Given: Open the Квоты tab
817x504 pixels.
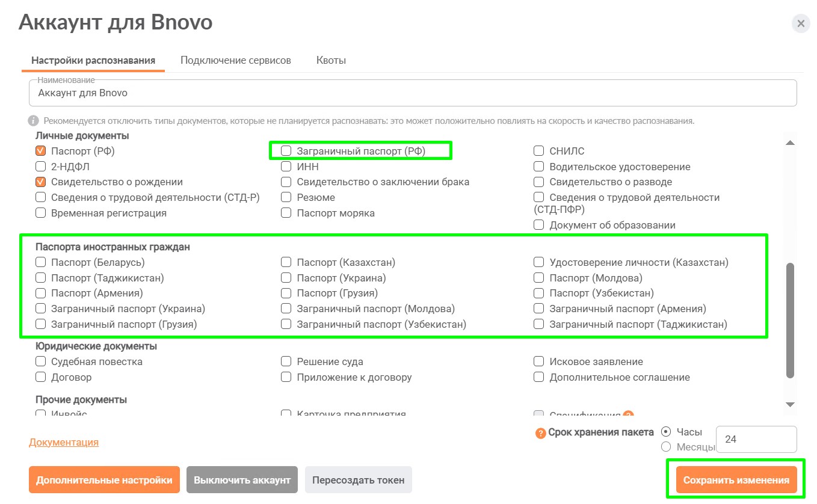Looking at the screenshot, I should [331, 60].
